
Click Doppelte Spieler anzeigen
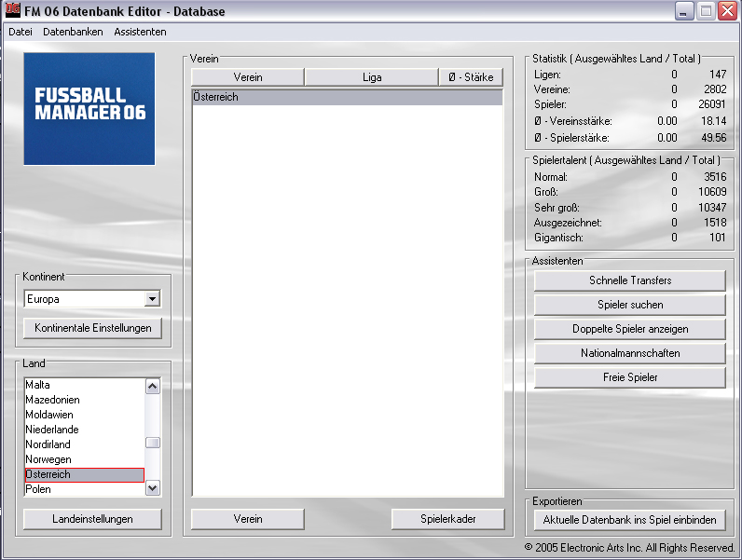pos(630,329)
